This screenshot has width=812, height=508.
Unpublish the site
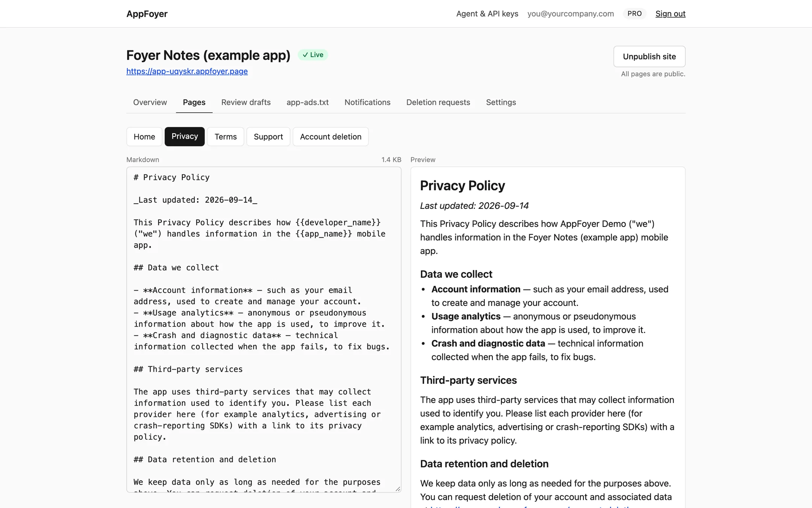coord(649,56)
